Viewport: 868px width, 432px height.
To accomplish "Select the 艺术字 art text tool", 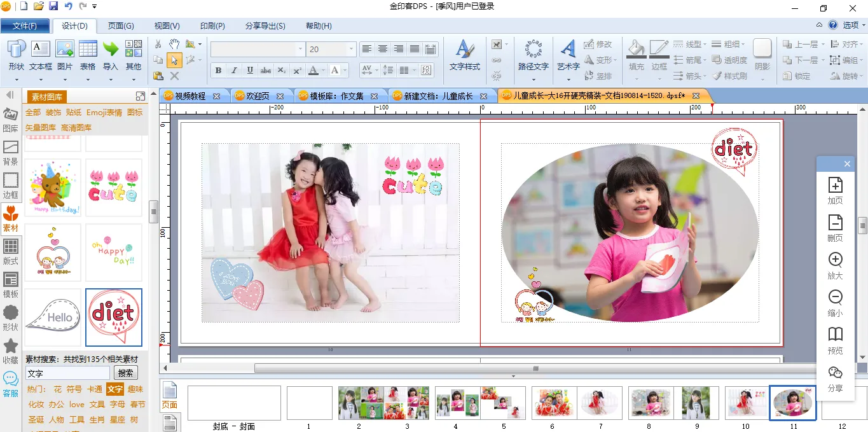I will [568, 55].
